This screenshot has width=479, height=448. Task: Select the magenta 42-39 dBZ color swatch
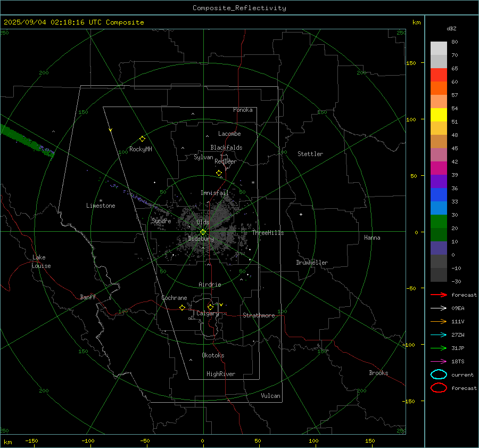pyautogui.click(x=439, y=168)
